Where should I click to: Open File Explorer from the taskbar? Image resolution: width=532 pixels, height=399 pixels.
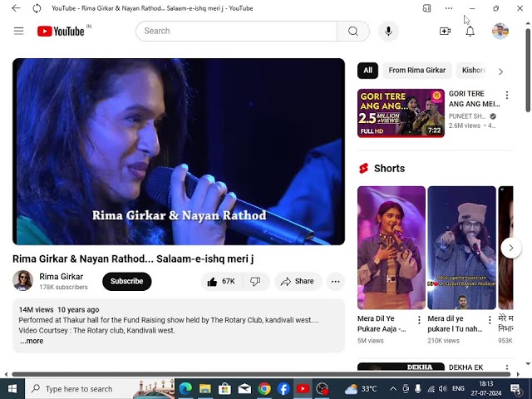pos(205,389)
